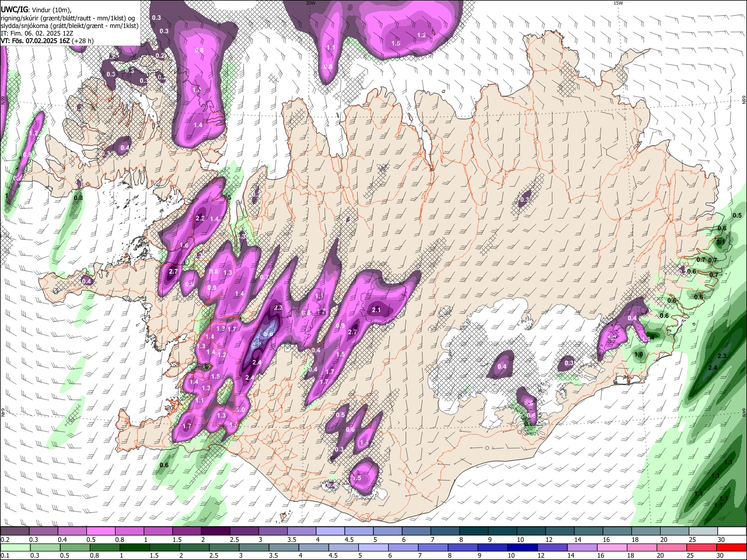Screen dimensions: 747x560
Task: Click the lower-row green swatch between 0.5 and 0.8
Action: coord(75,547)
